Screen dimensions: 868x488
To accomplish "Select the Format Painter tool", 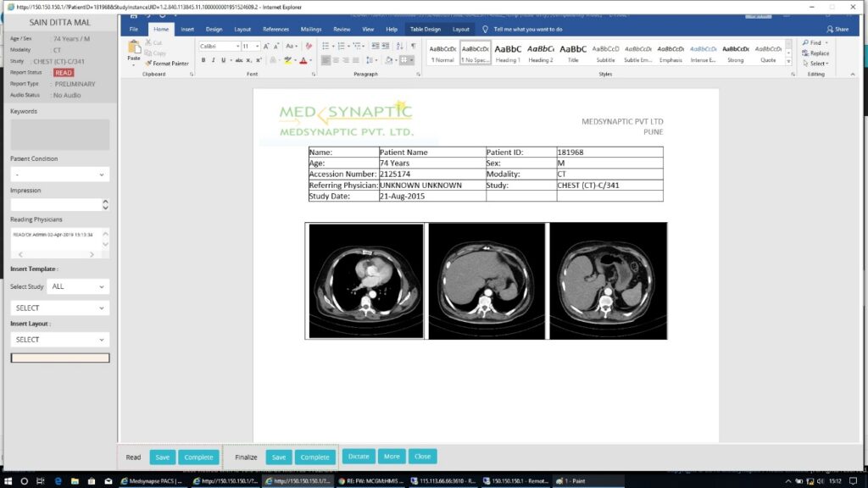I will [x=166, y=64].
